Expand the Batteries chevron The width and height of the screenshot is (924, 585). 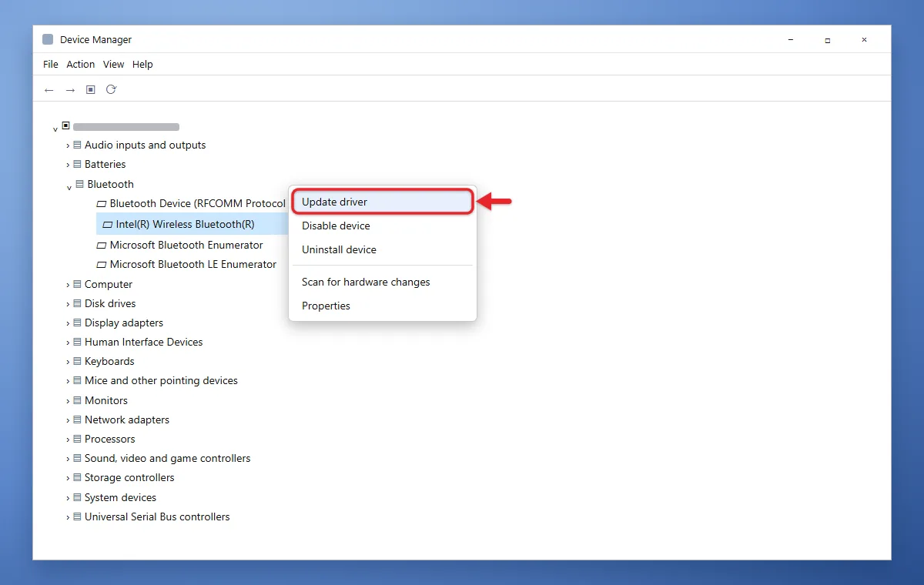coord(68,165)
